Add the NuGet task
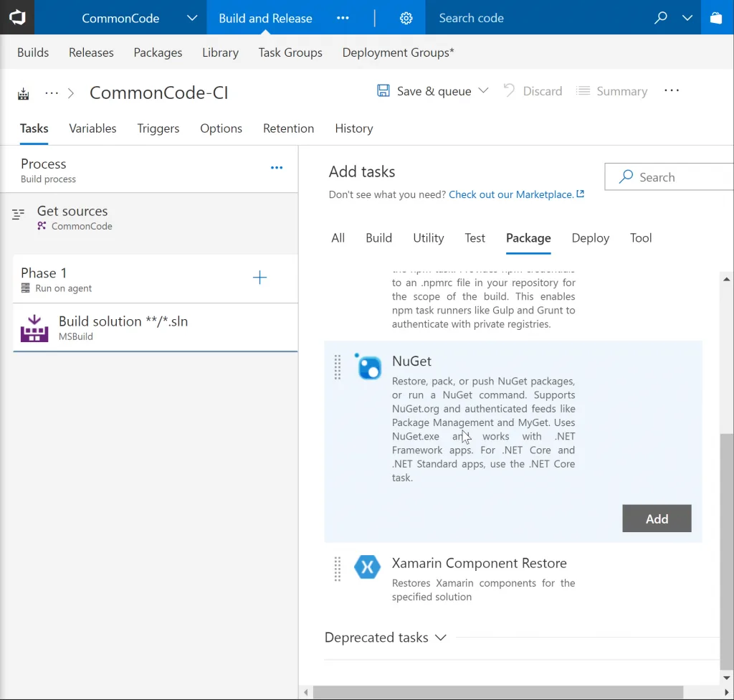 pos(656,518)
